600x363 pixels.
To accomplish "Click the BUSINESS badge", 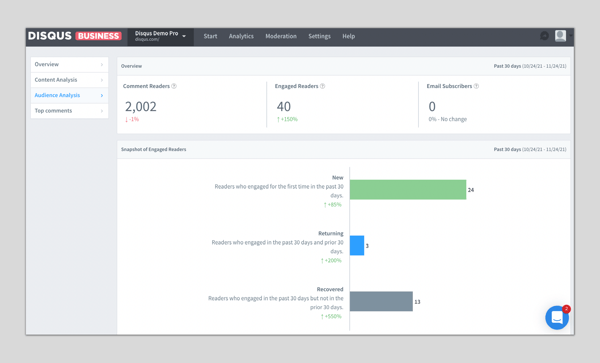I will (x=98, y=36).
